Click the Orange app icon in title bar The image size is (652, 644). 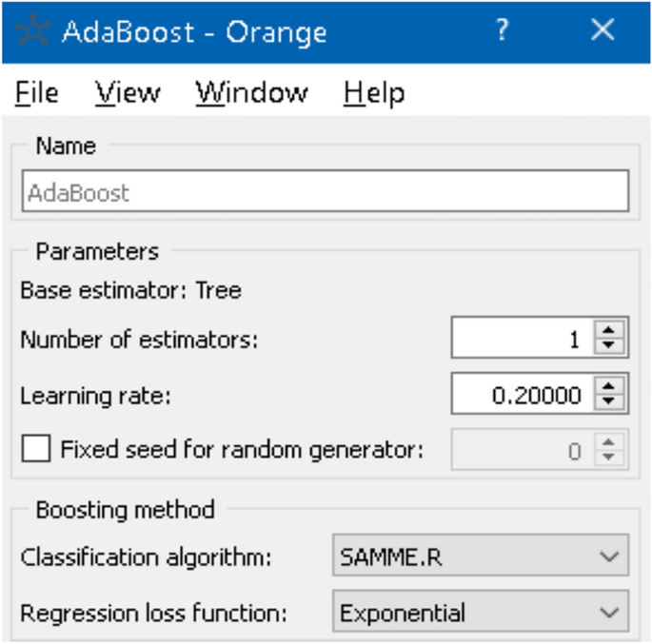(33, 29)
